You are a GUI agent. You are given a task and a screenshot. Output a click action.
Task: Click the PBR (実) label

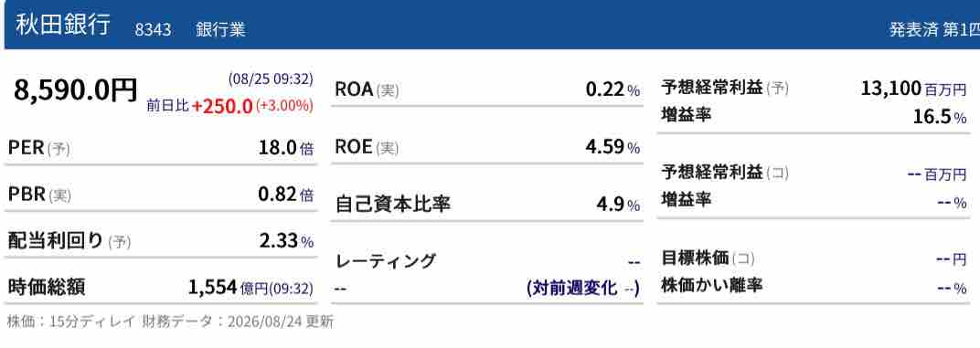click(39, 195)
